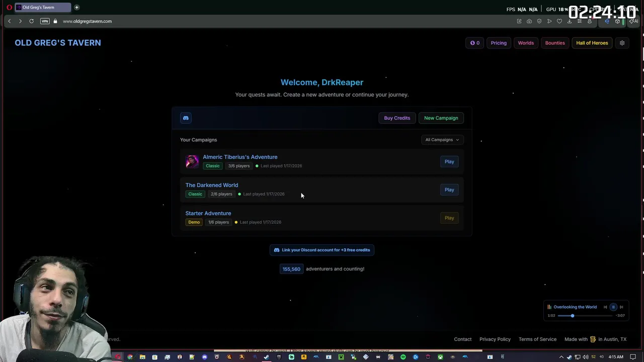The height and width of the screenshot is (362, 644).
Task: Open settings gear in the site header
Action: (622, 43)
